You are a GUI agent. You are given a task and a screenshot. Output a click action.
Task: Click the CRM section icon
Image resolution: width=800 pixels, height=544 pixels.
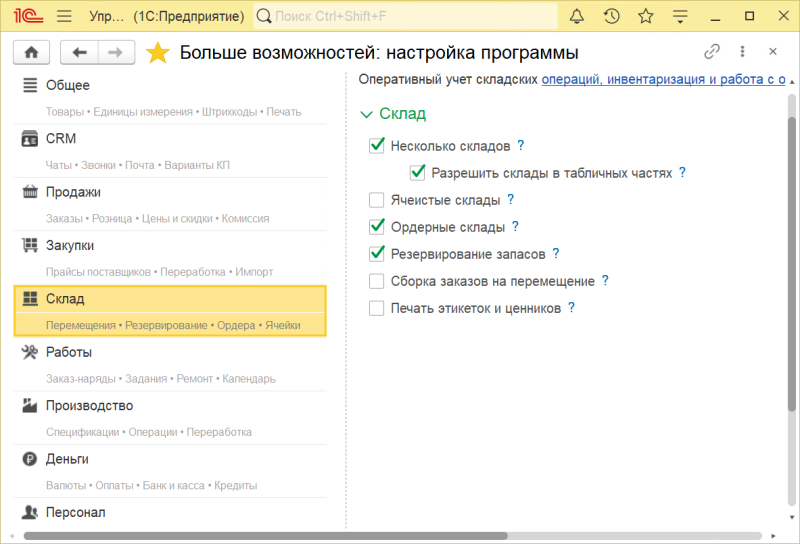(30, 139)
